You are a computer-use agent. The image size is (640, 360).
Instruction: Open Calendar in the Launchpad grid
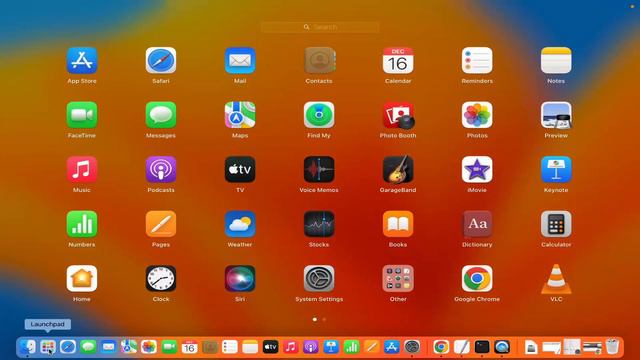coord(398,60)
